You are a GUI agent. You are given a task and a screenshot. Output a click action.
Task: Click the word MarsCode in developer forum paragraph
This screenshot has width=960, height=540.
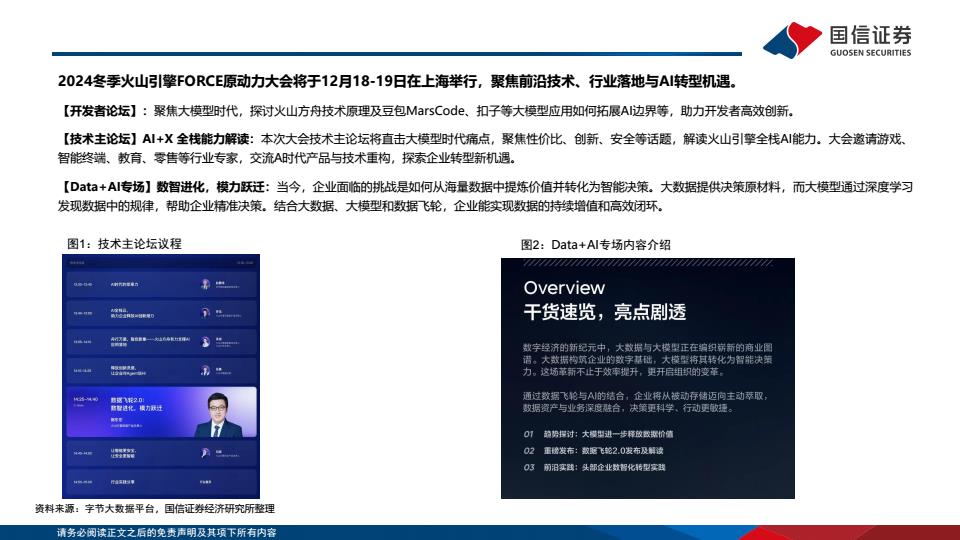pyautogui.click(x=435, y=111)
